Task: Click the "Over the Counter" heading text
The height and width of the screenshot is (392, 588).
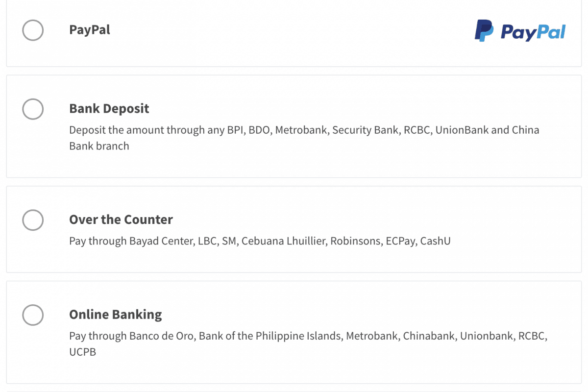Action: point(121,220)
